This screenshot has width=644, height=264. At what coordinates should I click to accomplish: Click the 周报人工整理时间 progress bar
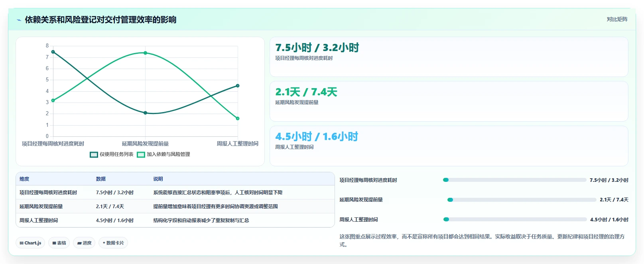point(515,219)
